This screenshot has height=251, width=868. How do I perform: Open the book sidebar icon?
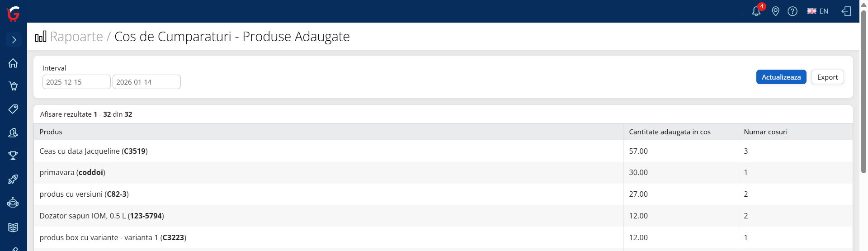click(x=13, y=227)
